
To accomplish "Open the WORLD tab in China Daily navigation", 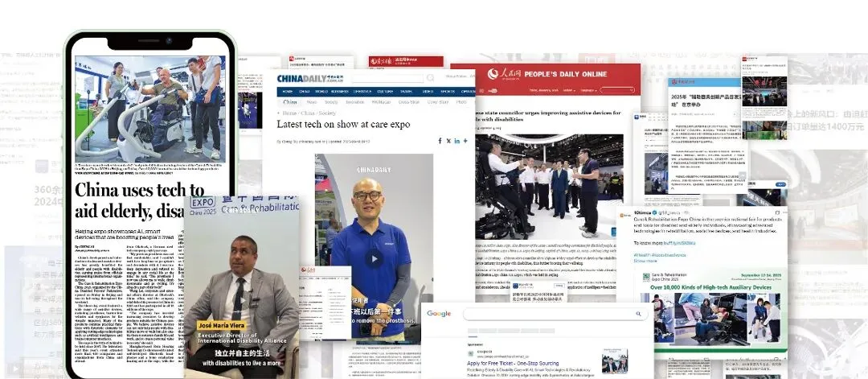I will click(321, 92).
